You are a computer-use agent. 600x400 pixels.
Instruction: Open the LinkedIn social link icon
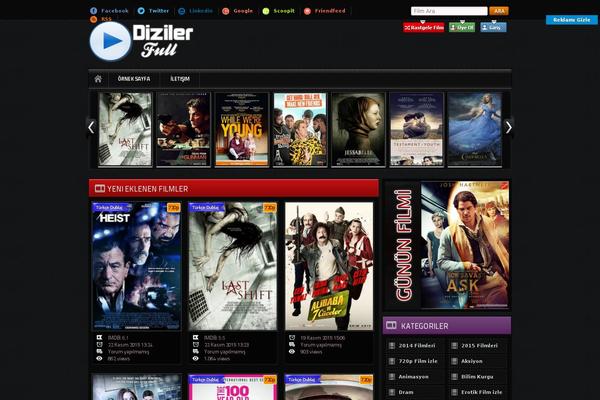coord(182,11)
